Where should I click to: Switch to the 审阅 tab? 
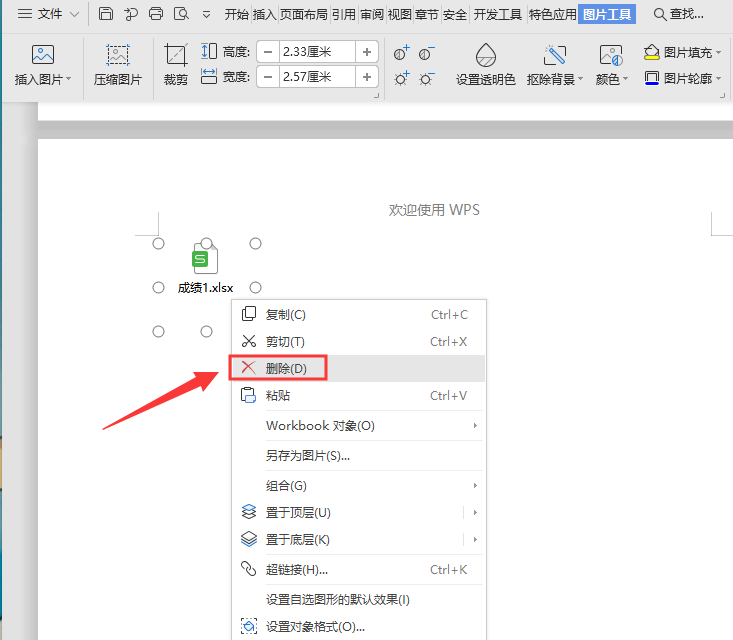coord(372,14)
